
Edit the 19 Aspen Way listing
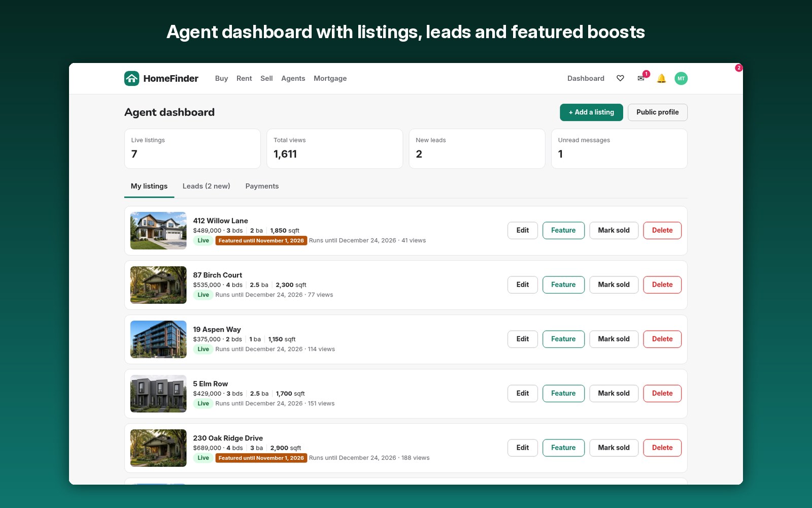[x=523, y=339]
